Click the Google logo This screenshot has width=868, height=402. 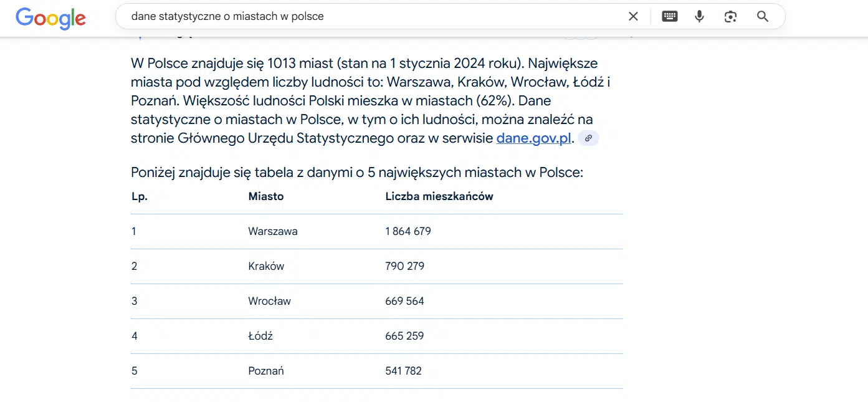coord(50,17)
